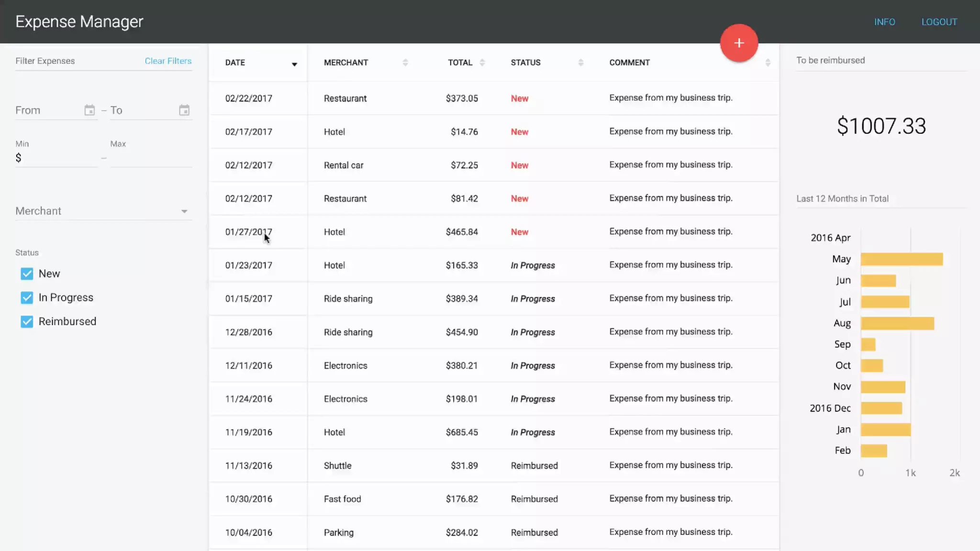Screen dimensions: 980x551
Task: Open the To date calendar picker icon
Action: tap(184, 110)
